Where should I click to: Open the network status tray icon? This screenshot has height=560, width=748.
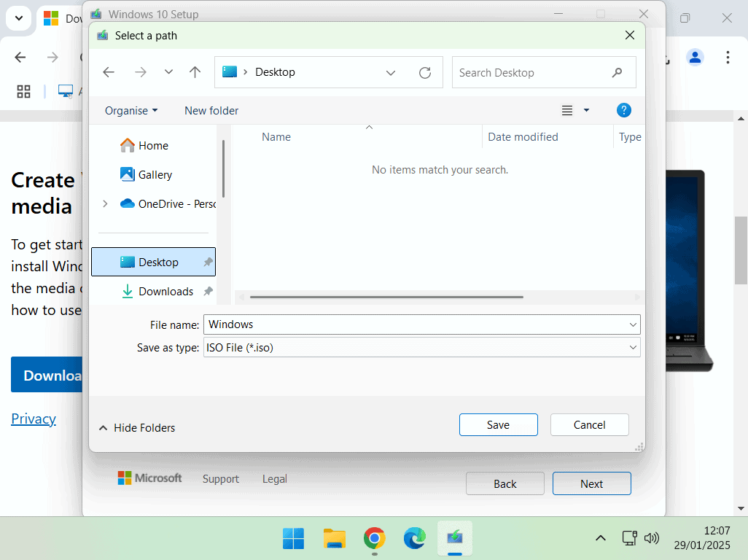(x=630, y=538)
